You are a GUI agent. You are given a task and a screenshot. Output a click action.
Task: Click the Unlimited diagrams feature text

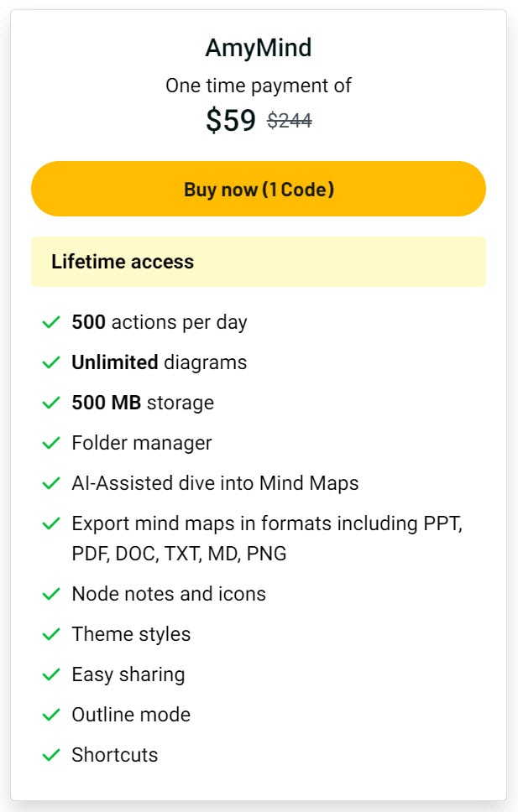160,362
